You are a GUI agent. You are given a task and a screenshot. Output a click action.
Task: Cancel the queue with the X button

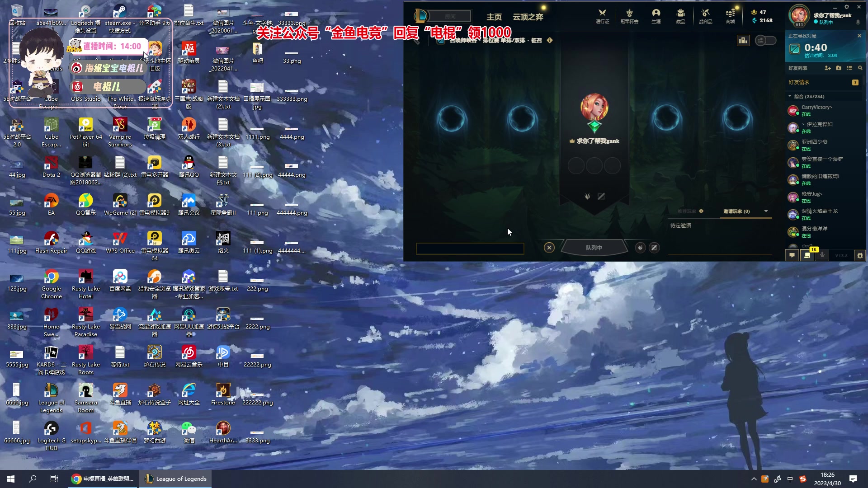point(549,248)
